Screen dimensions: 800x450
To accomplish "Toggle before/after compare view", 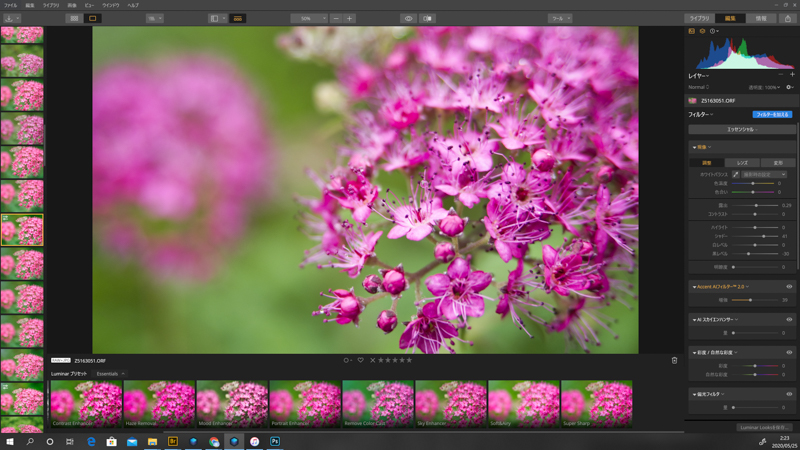I will [428, 18].
